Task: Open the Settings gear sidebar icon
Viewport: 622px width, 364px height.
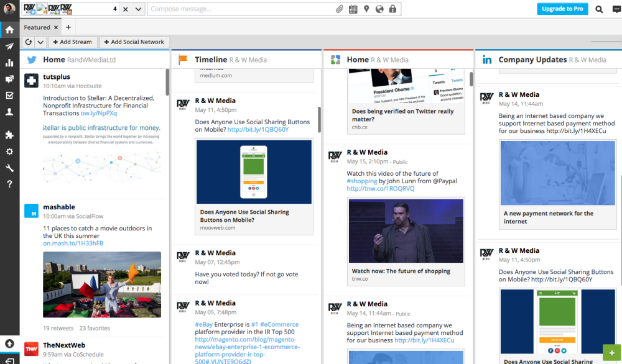Action: 9,152
